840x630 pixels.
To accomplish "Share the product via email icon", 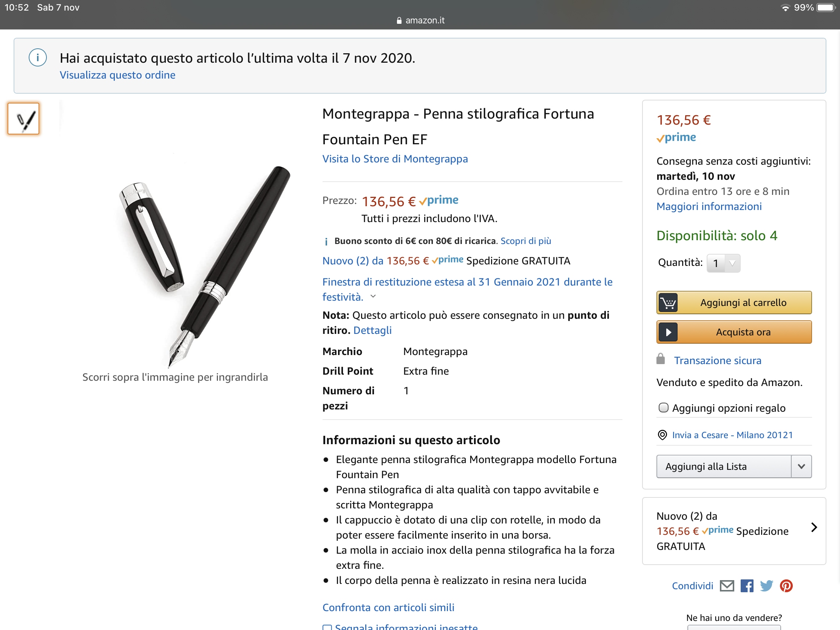I will pyautogui.click(x=727, y=586).
